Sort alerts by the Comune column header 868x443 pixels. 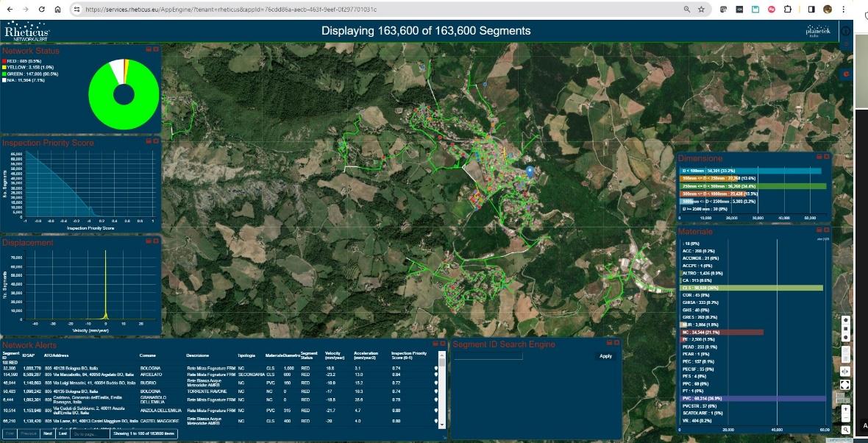pyautogui.click(x=148, y=355)
